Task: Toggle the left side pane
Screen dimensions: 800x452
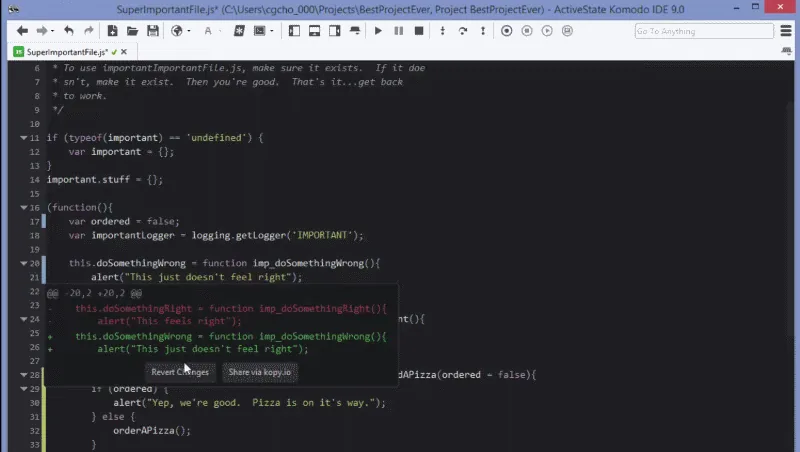Action: point(294,31)
